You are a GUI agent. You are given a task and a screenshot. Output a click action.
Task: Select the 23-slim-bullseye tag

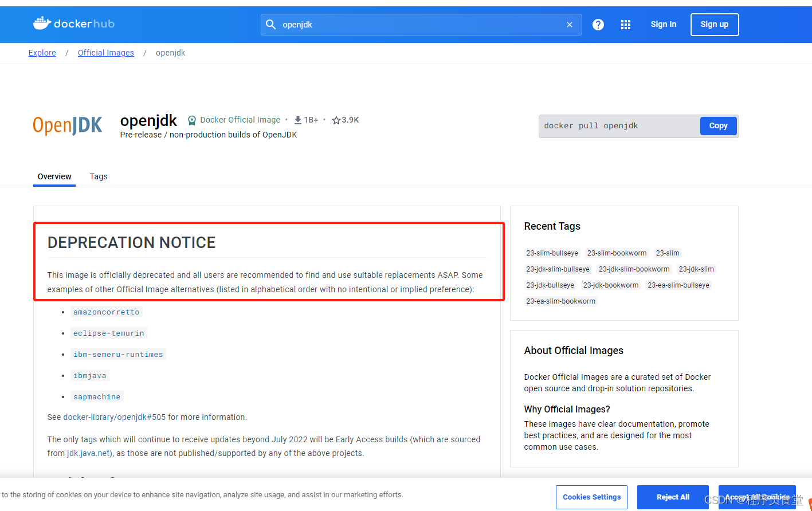(552, 253)
